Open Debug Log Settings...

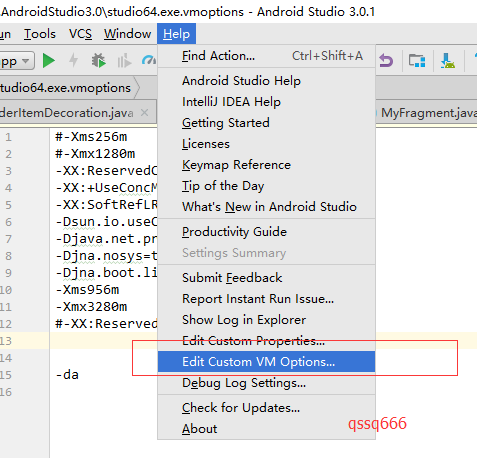(x=266, y=383)
